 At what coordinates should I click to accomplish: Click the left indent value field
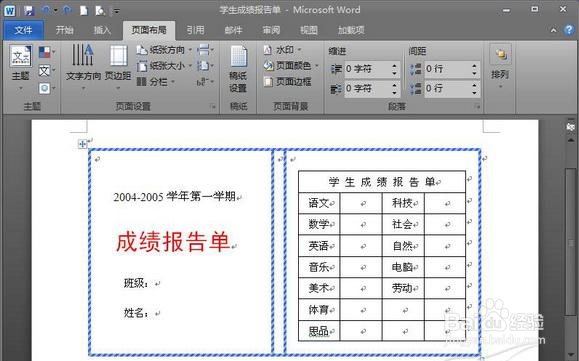pyautogui.click(x=367, y=69)
